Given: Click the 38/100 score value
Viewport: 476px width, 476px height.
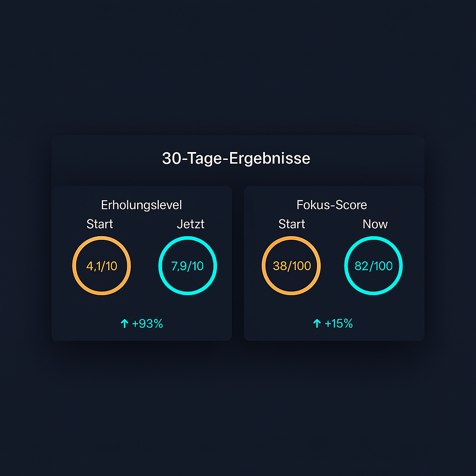Looking at the screenshot, I should 291,266.
